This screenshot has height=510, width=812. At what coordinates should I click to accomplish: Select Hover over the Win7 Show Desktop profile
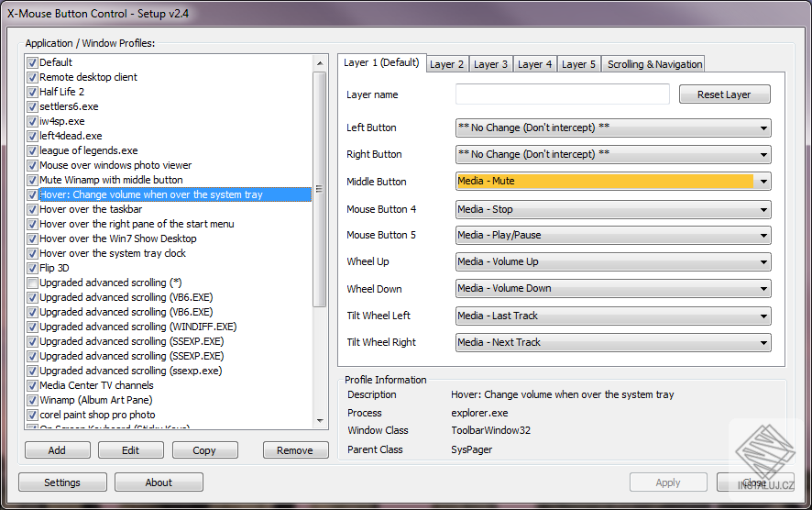[x=118, y=238]
